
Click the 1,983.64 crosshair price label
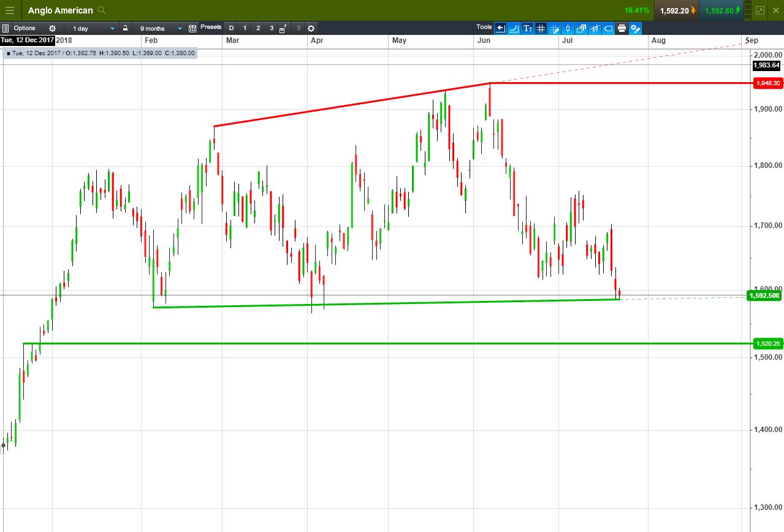(x=767, y=65)
